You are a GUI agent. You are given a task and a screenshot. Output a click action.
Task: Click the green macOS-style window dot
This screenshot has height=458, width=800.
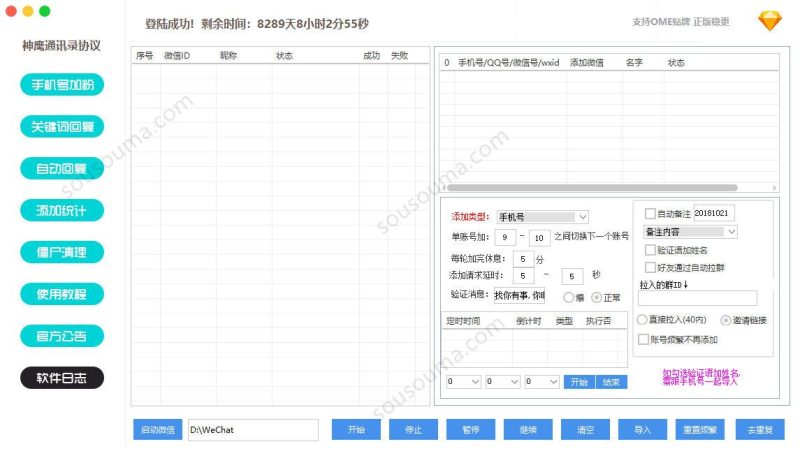click(x=45, y=10)
